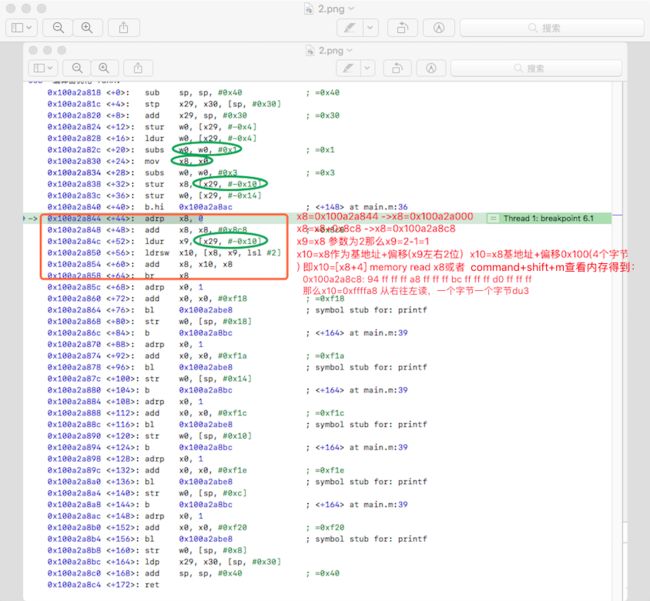Click the green-highlighted adrp x8 breakpoint line
Screen dimensions: 650x601
click(x=317, y=218)
